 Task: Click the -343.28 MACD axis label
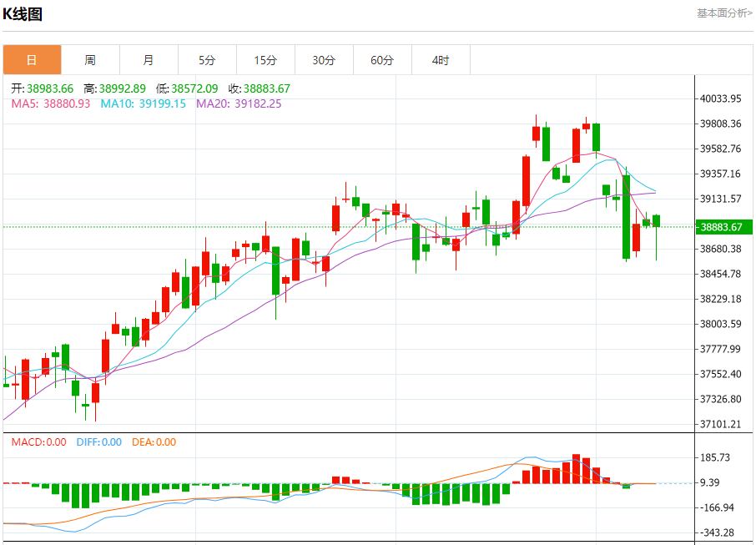(x=717, y=533)
